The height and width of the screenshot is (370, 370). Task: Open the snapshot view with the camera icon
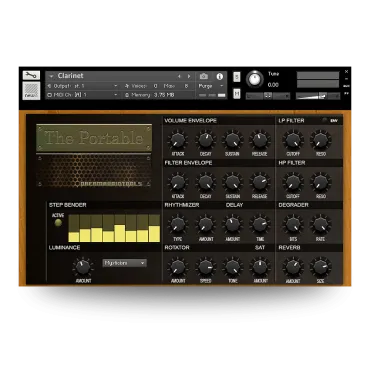click(204, 76)
